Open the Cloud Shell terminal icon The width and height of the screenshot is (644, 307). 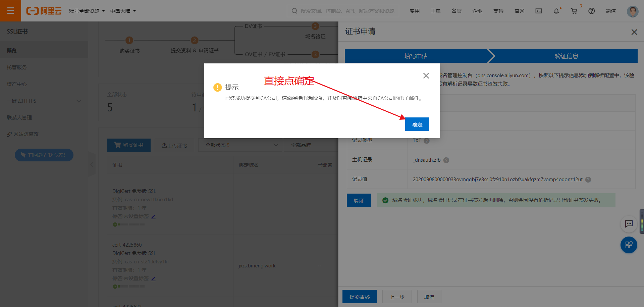539,11
